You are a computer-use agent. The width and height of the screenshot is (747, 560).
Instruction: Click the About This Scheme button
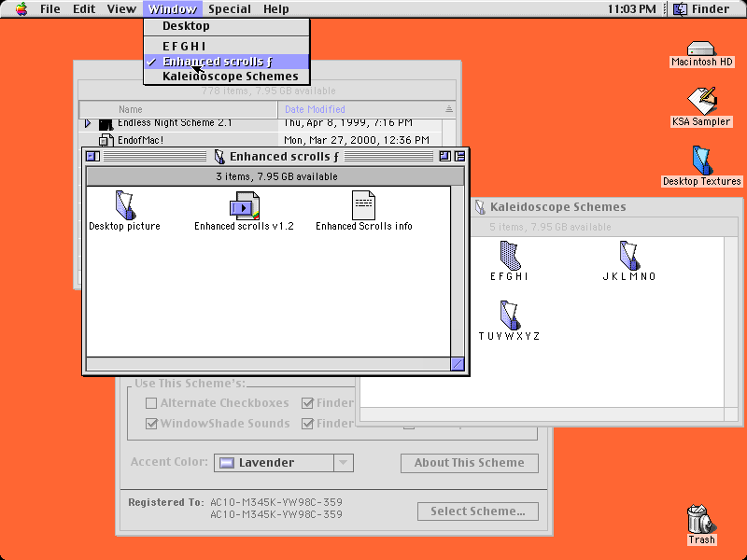click(x=470, y=463)
